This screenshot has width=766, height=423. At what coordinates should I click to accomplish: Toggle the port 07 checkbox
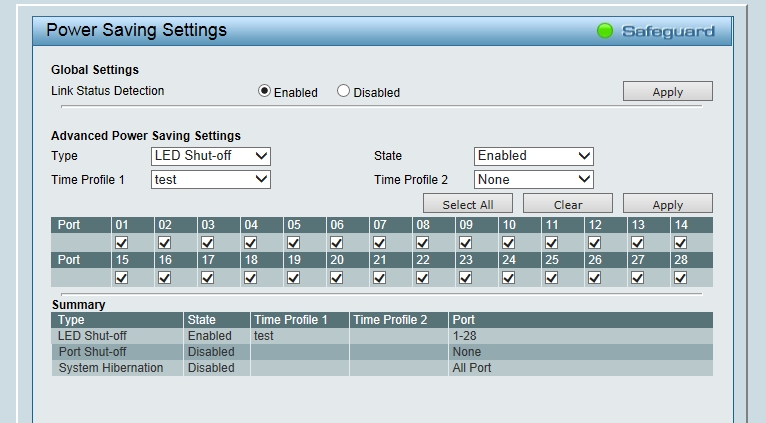pyautogui.click(x=379, y=242)
